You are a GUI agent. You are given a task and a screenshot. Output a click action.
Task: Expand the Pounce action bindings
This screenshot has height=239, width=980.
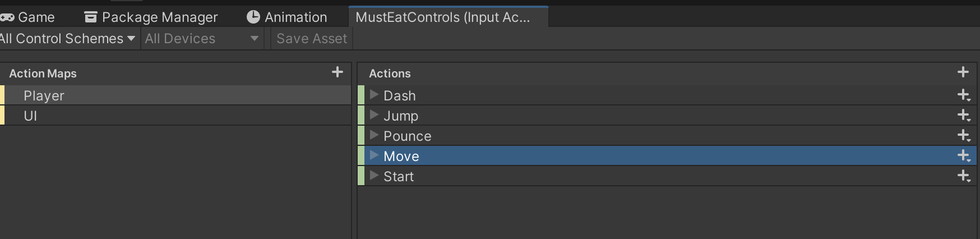click(x=375, y=135)
